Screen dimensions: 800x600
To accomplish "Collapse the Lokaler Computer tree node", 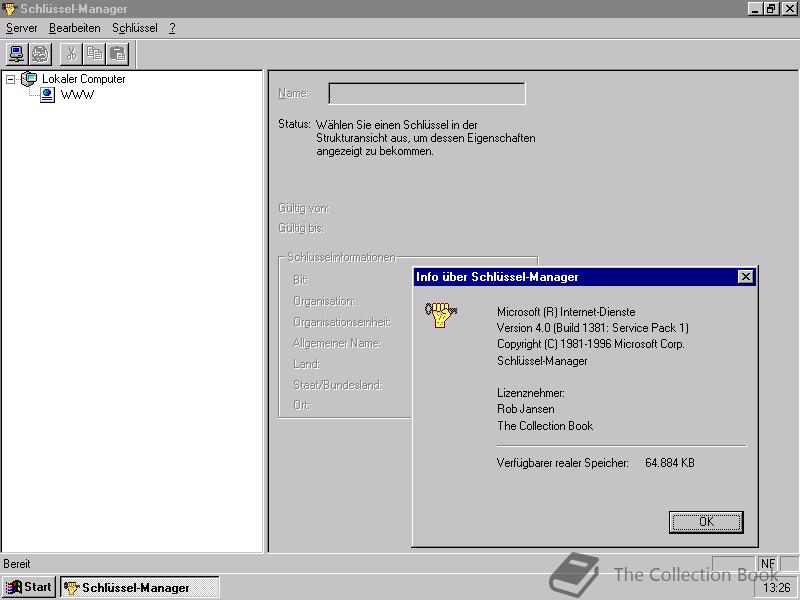I will coord(10,79).
